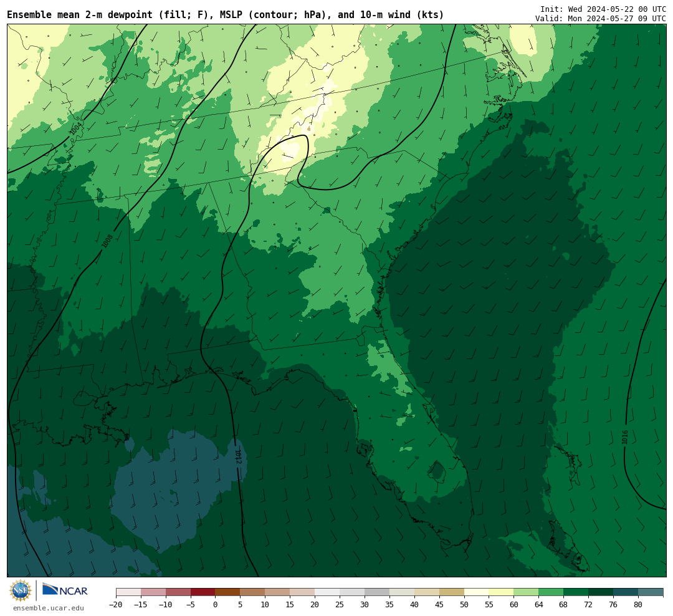Click the 60 to 64 legend swatch
This screenshot has height=616, width=673.
coord(527,592)
